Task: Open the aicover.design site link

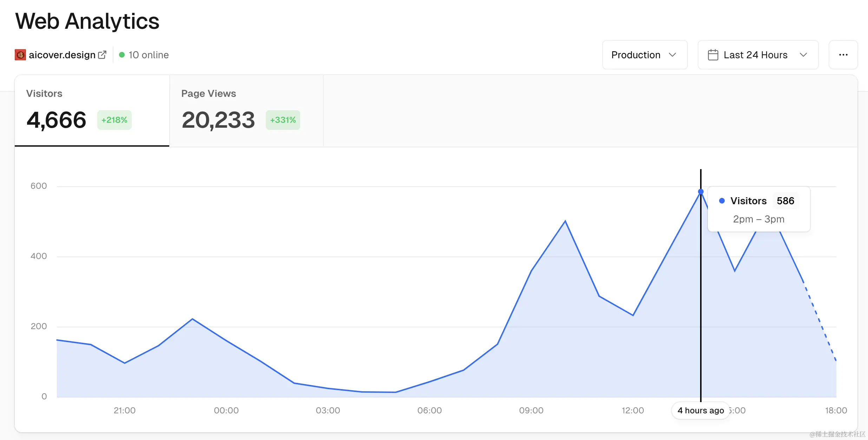Action: click(62, 55)
